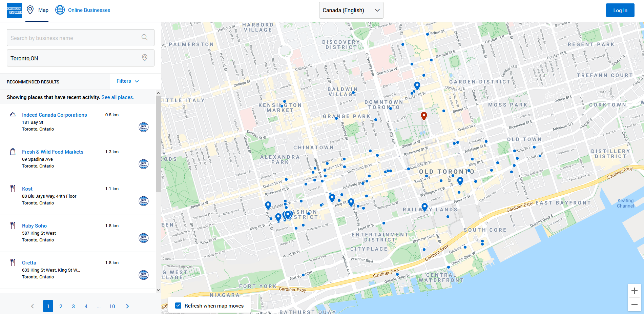Screen dimensions: 644x314
Task: Go to results page 2
Action: [x=61, y=306]
